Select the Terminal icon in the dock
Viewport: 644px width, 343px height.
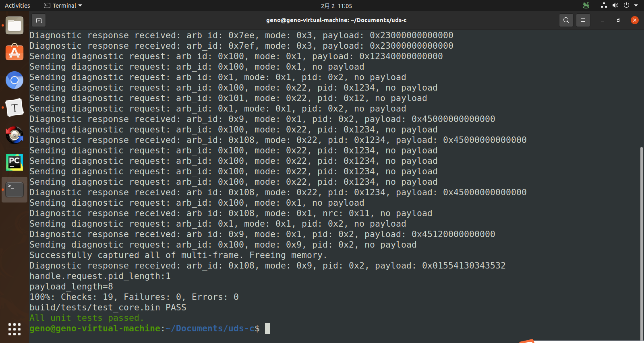14,190
